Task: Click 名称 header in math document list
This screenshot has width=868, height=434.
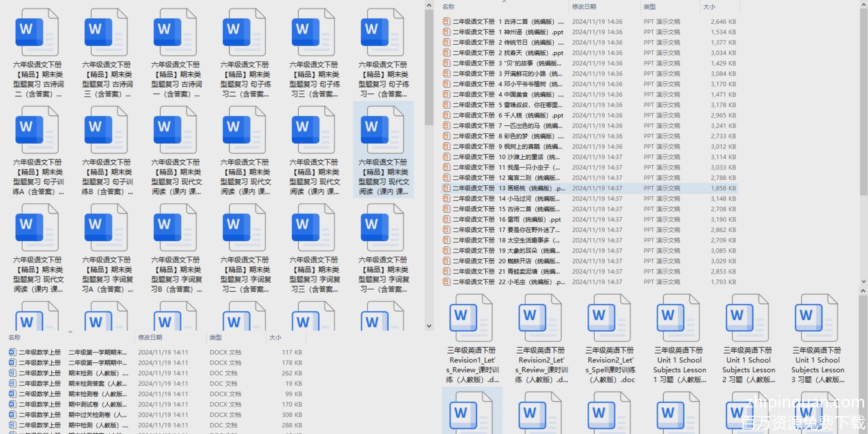Action: [x=14, y=338]
